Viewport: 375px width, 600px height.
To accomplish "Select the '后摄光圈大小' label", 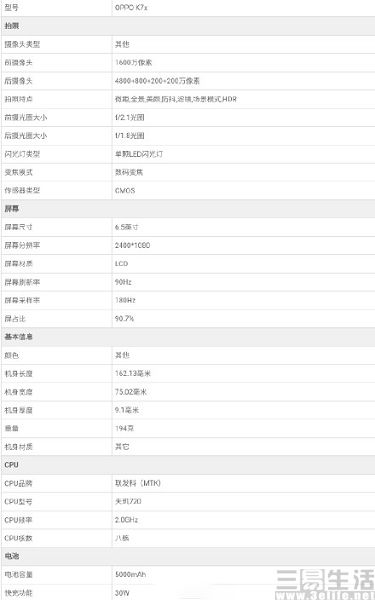I will click(x=26, y=135).
